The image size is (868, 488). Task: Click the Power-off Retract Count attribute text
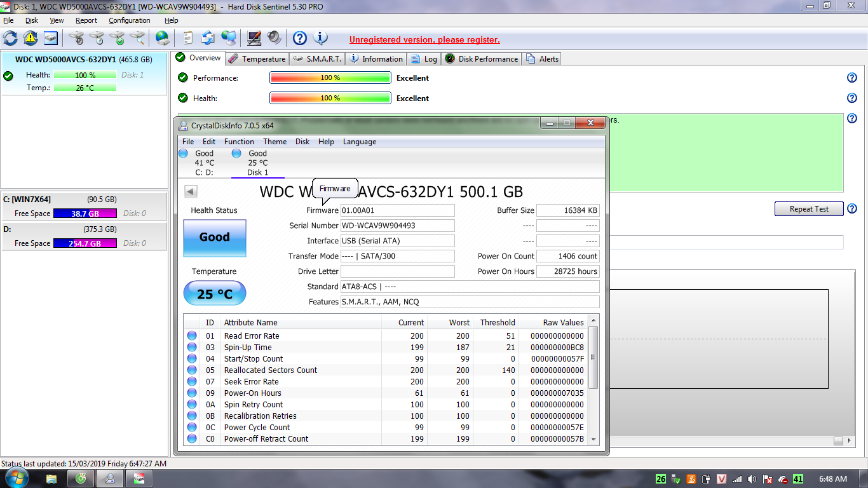pos(266,438)
